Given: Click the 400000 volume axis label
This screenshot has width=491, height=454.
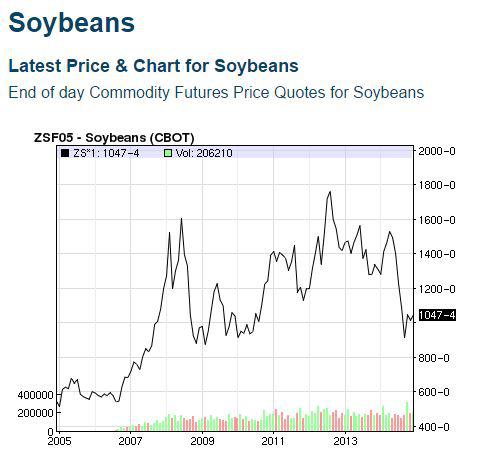Looking at the screenshot, I should (x=35, y=395).
